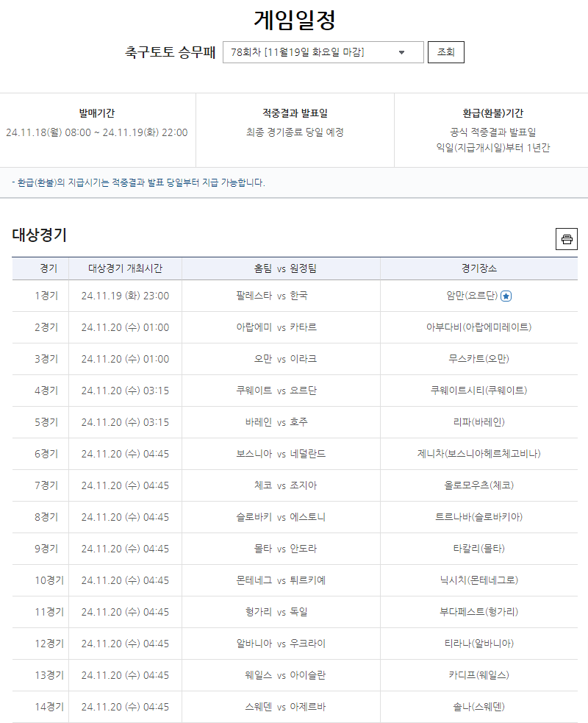
Task: Click venue 올로모우츠(체코)
Action: tap(478, 485)
